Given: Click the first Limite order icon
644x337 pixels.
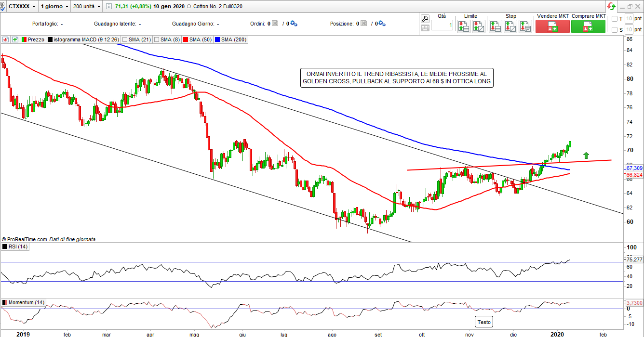Looking at the screenshot, I should pyautogui.click(x=464, y=26).
